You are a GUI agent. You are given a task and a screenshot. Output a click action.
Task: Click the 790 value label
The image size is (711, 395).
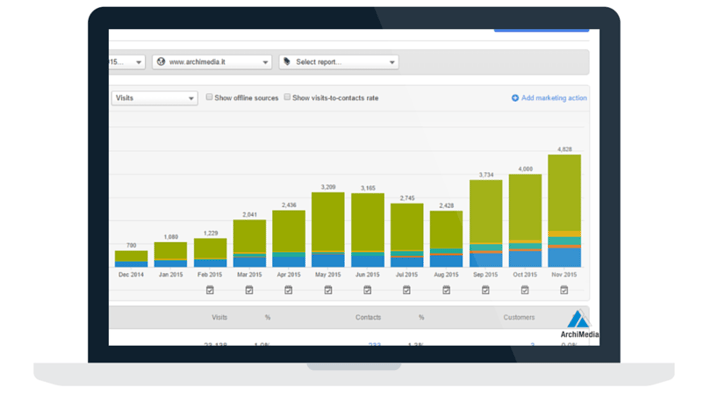click(131, 245)
